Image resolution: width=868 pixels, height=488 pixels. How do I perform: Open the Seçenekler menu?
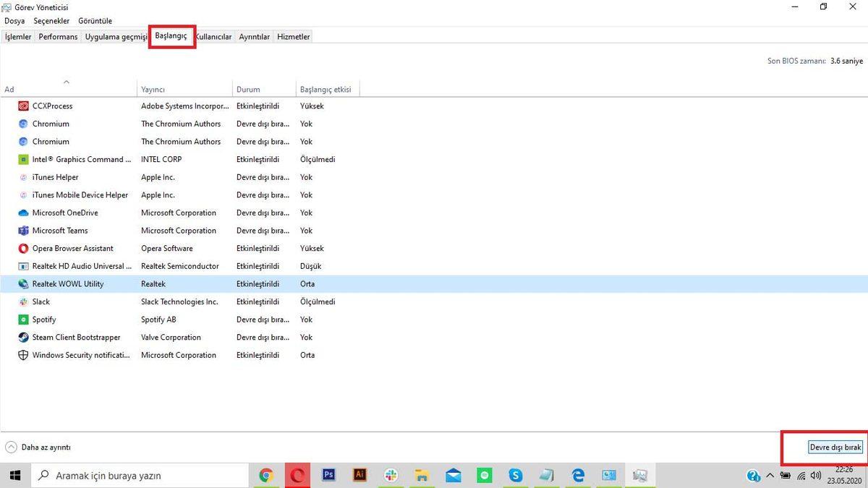(x=51, y=21)
